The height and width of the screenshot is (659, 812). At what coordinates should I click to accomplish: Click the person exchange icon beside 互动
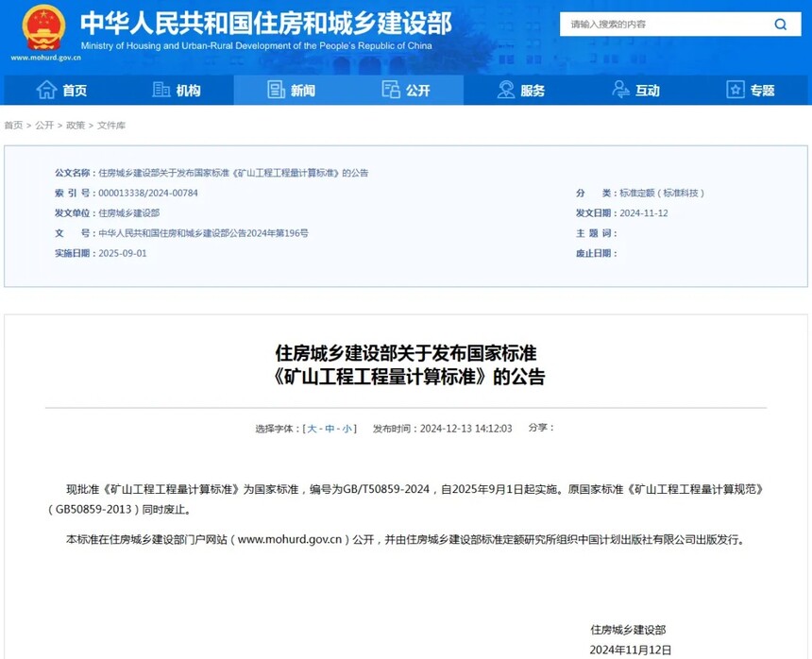620,90
